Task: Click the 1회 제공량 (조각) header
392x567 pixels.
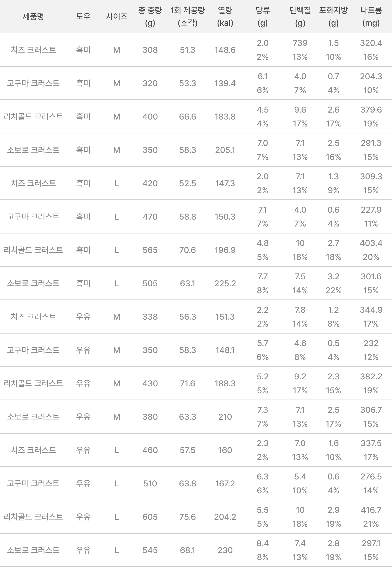Action: [187, 16]
